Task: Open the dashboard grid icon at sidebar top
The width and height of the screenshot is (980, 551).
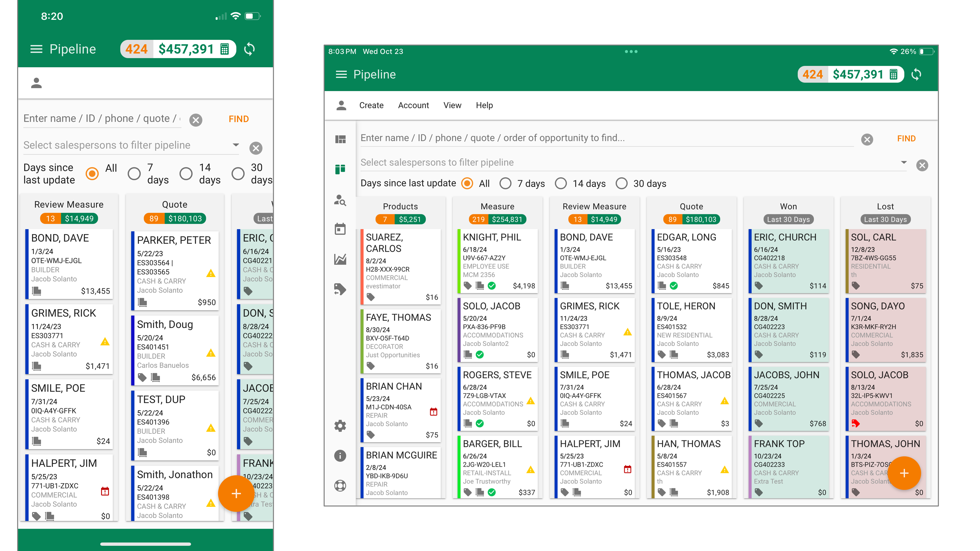Action: pyautogui.click(x=341, y=139)
